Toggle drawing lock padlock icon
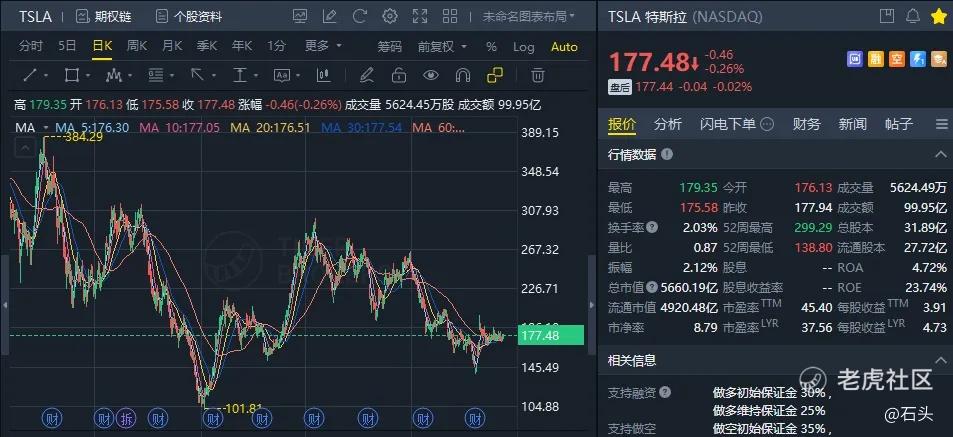953x437 pixels. 399,75
